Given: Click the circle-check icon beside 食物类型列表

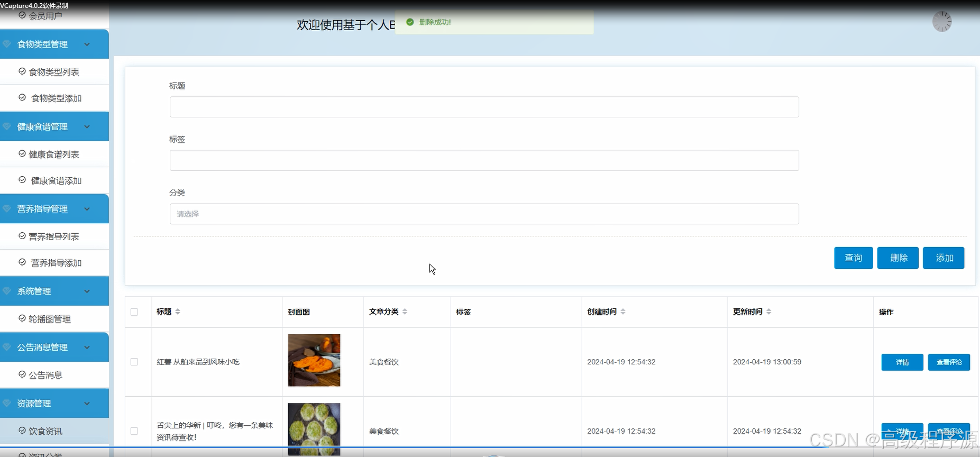Looking at the screenshot, I should click(22, 71).
